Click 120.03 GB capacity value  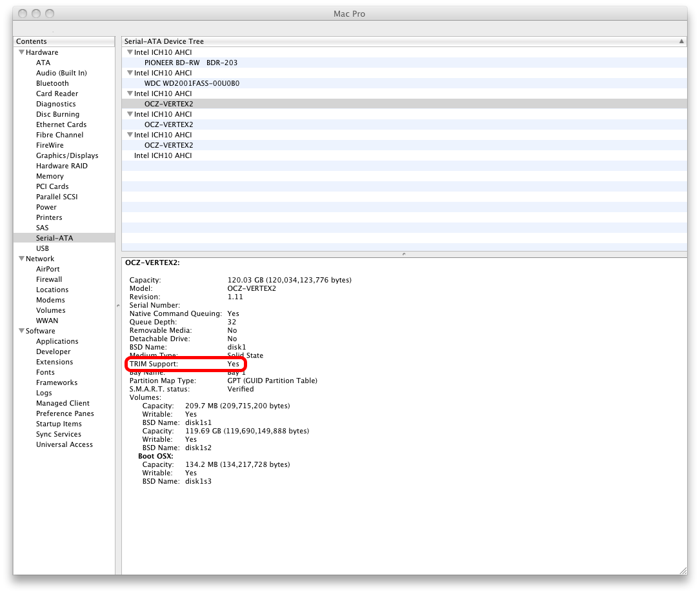click(289, 280)
